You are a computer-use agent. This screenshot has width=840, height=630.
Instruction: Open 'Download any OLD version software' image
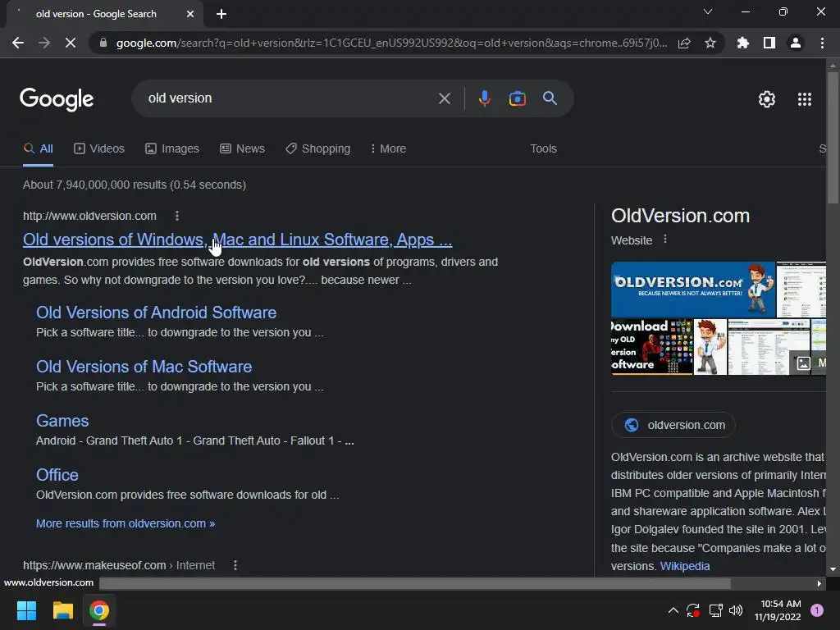(x=652, y=347)
